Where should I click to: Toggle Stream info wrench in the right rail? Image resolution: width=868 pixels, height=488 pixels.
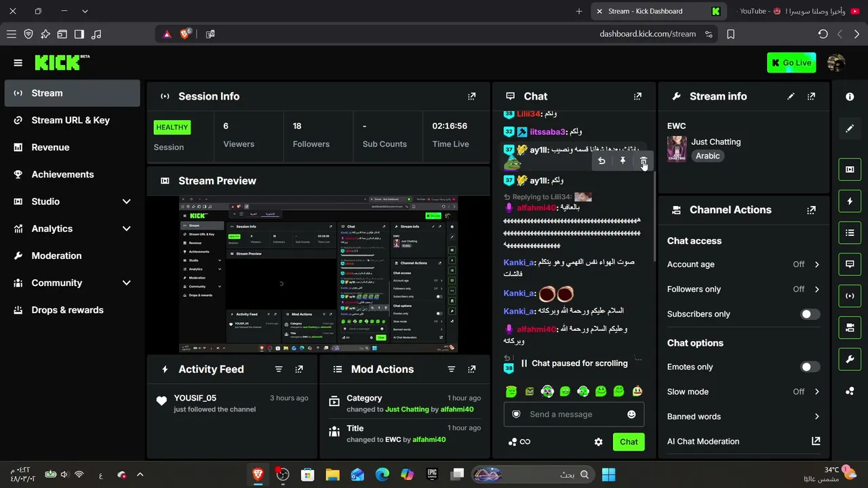[x=850, y=359]
